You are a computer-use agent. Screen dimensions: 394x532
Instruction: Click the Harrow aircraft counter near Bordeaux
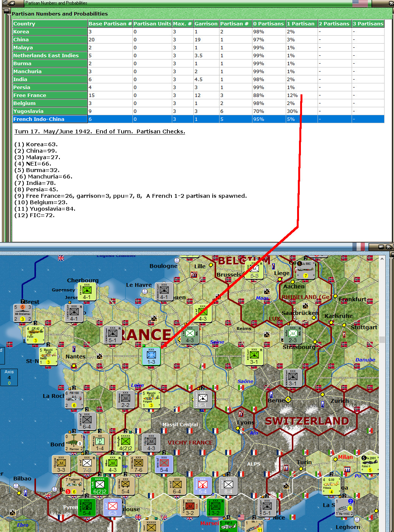74,443
